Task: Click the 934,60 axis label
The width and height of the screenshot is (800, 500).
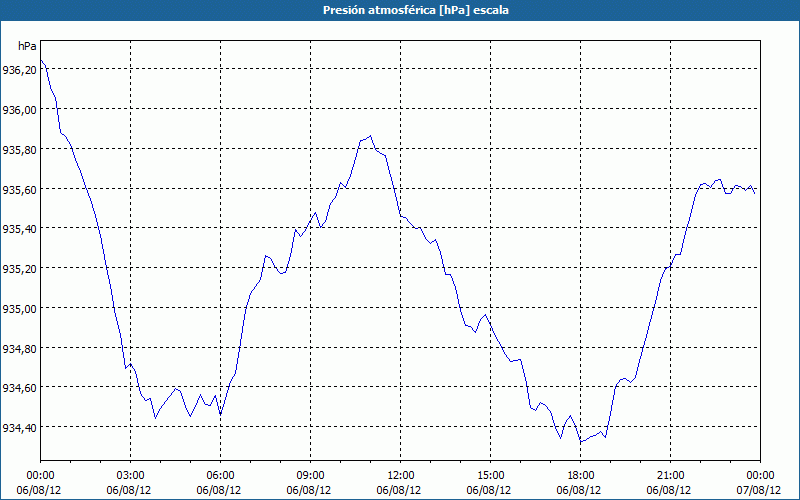Action: pyautogui.click(x=19, y=388)
